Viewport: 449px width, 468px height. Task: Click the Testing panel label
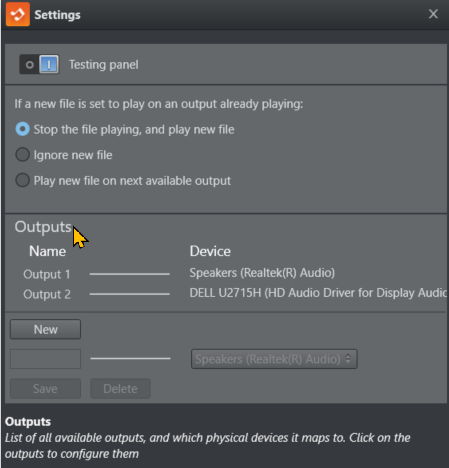point(103,64)
